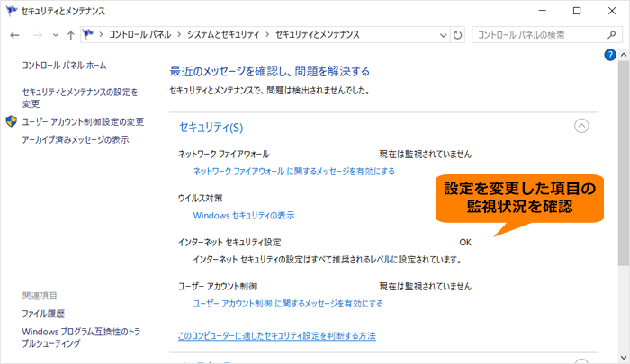Screen dimensions: 630x364
Task: Minimize the セキュリティとメンテナンス window
Action: pos(543,11)
